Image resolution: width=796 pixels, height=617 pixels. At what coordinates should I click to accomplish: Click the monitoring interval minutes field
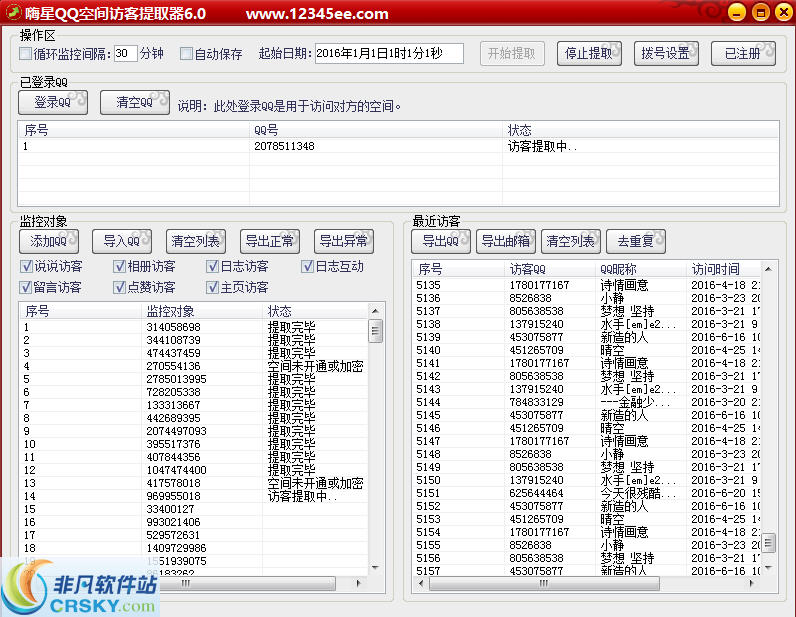click(x=125, y=53)
